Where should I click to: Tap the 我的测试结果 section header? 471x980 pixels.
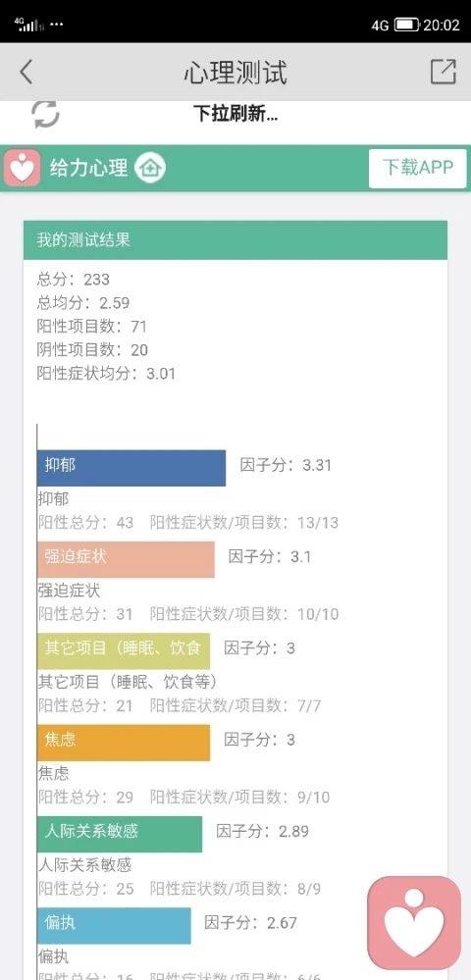(x=235, y=240)
